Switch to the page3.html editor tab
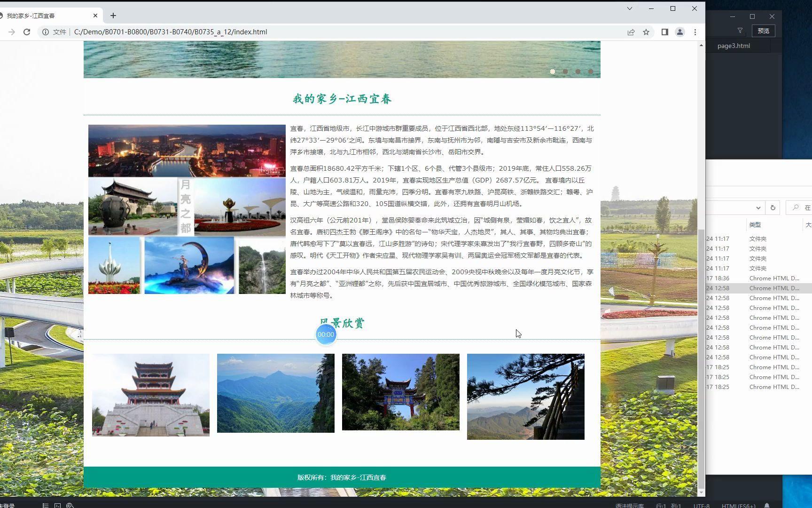Image resolution: width=812 pixels, height=508 pixels. click(x=734, y=46)
